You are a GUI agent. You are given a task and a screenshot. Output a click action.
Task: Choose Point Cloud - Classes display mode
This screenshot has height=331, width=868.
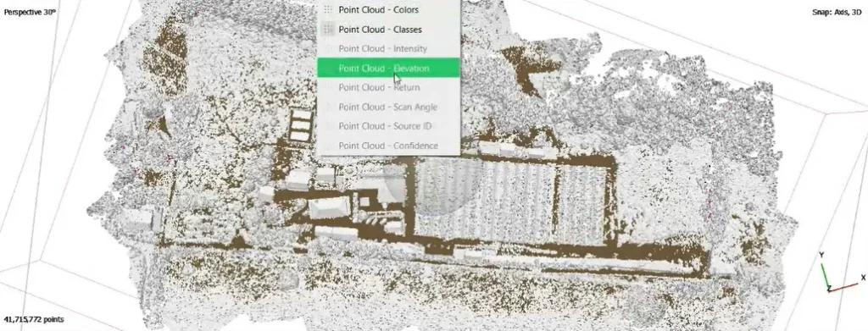[388, 30]
